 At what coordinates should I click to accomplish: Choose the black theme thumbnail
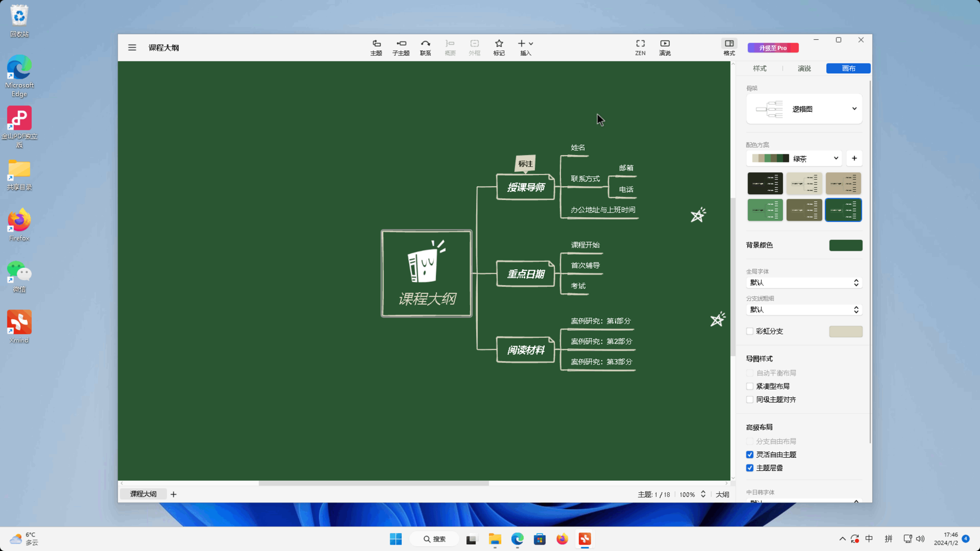tap(765, 183)
